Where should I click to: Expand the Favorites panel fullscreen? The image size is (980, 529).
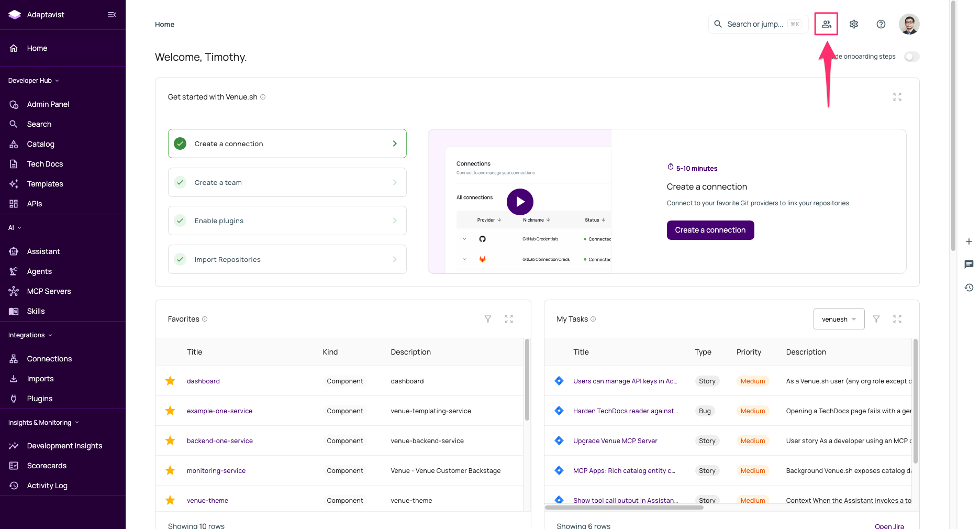[509, 319]
